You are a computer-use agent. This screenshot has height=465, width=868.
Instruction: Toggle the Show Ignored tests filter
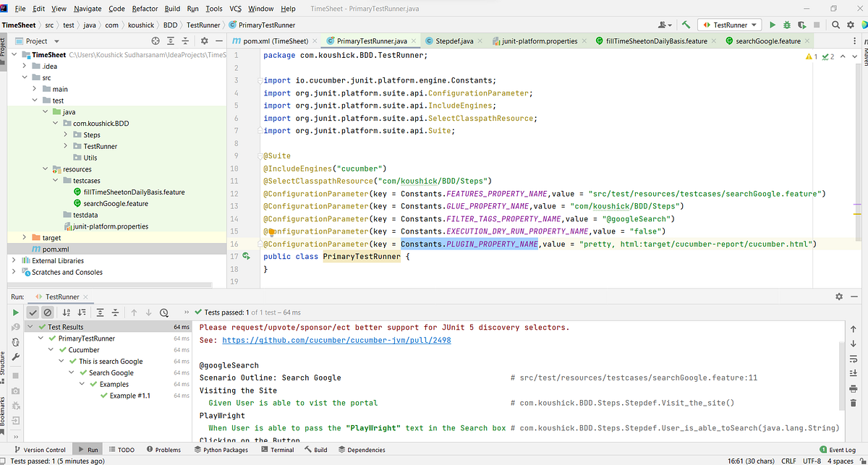point(48,312)
